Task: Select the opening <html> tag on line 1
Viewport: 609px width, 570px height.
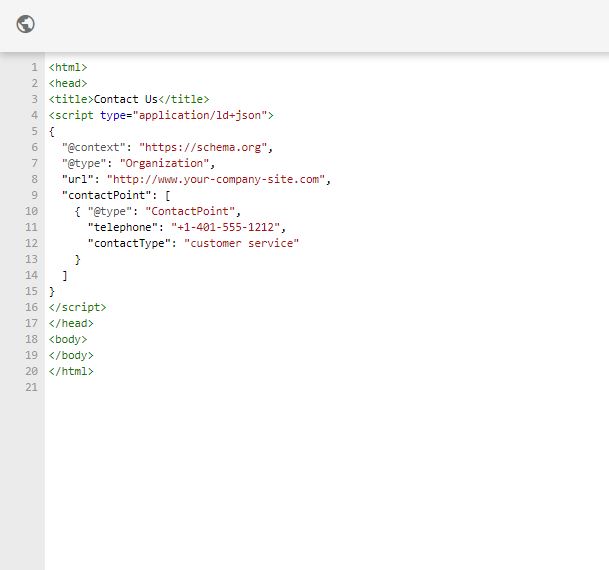Action: tap(68, 68)
